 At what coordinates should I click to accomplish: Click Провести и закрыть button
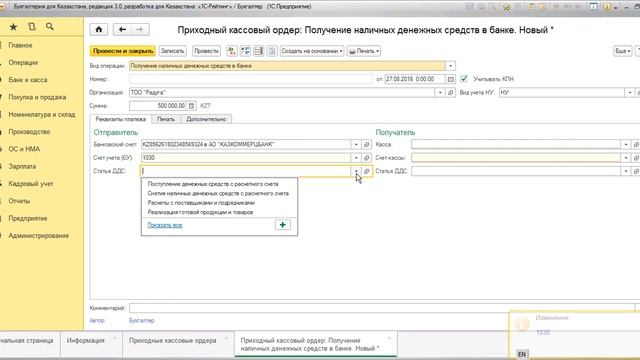123,51
